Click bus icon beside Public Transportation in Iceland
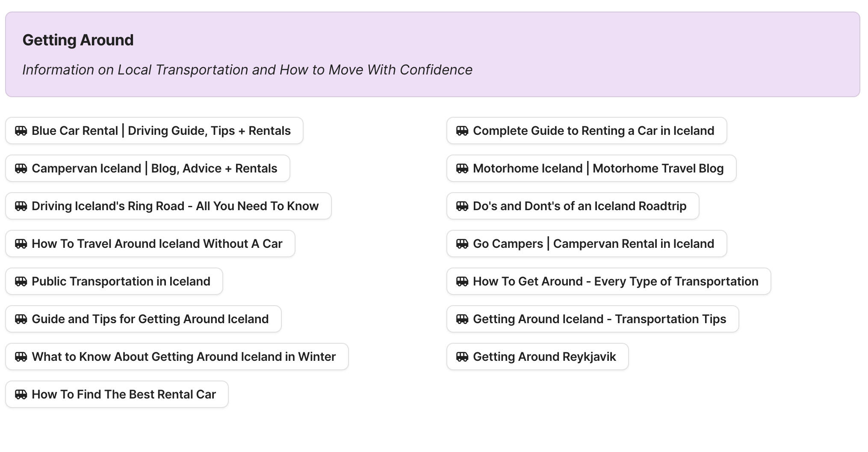Viewport: 868px width, 452px height. tap(21, 281)
